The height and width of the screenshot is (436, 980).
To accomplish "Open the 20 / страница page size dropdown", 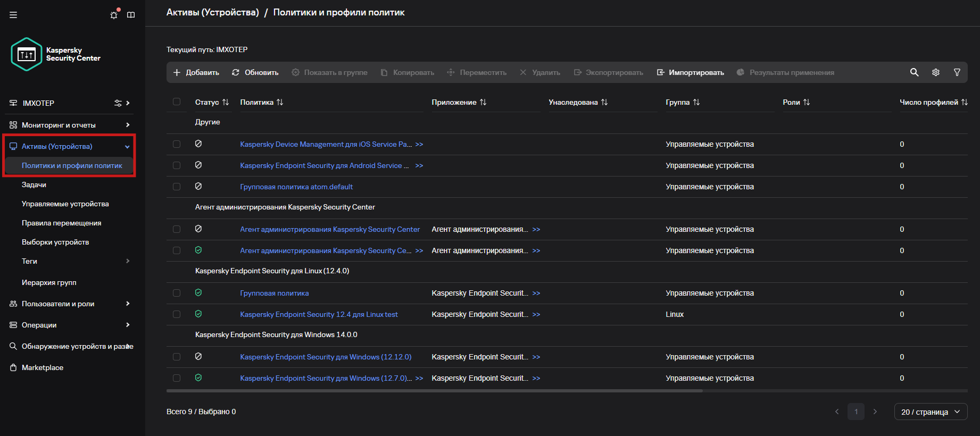I will point(931,412).
